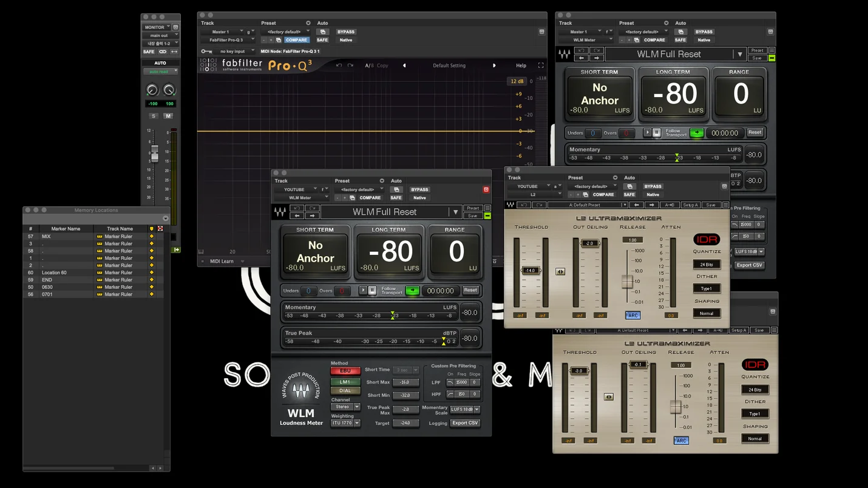Click the link icon in monitor channel strip
This screenshot has height=488, width=868.
pos(163,52)
